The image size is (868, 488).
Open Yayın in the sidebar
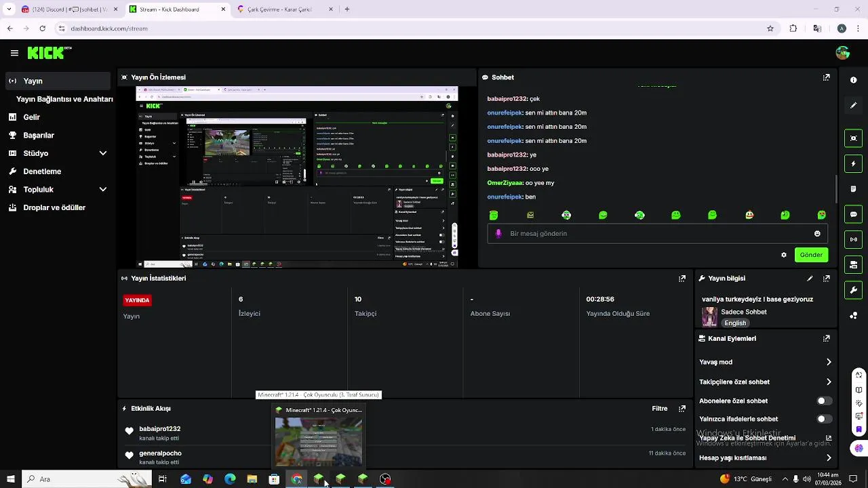click(x=58, y=81)
